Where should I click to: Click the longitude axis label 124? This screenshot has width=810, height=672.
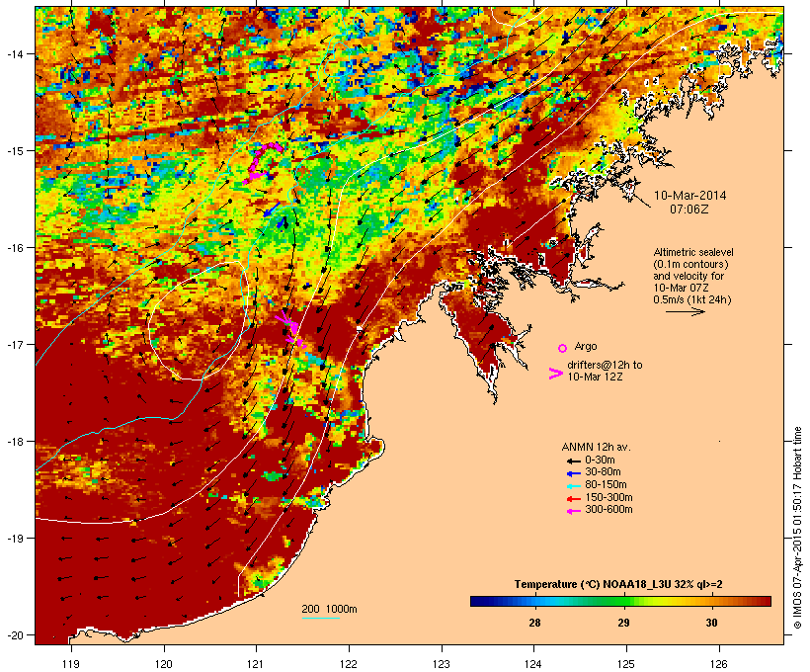[533, 664]
